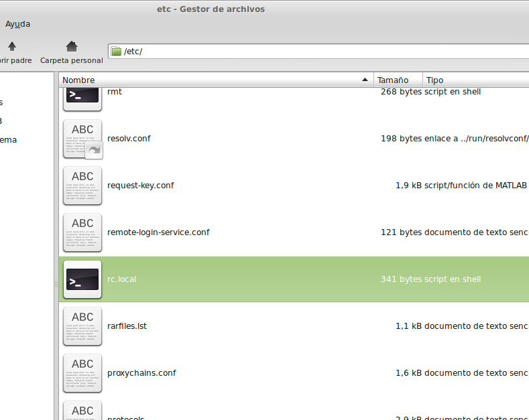Click the green folder icon in location bar
529x420 pixels.
[x=116, y=52]
